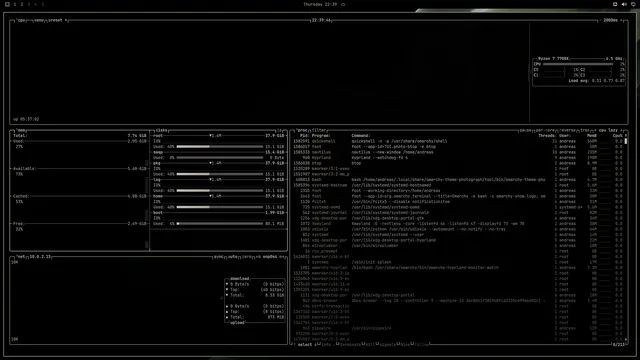Click the scroll-down arrow of the process list
The height and width of the screenshot is (360, 640).
626,339
